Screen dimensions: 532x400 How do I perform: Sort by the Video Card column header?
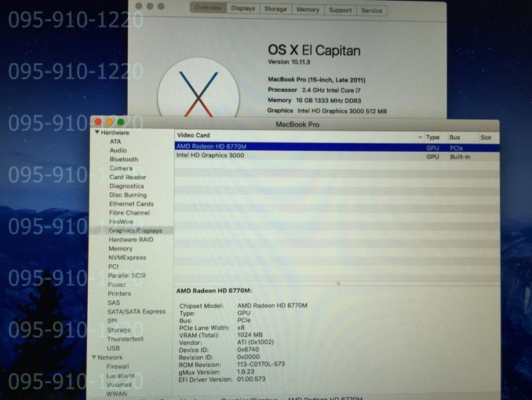pyautogui.click(x=194, y=135)
